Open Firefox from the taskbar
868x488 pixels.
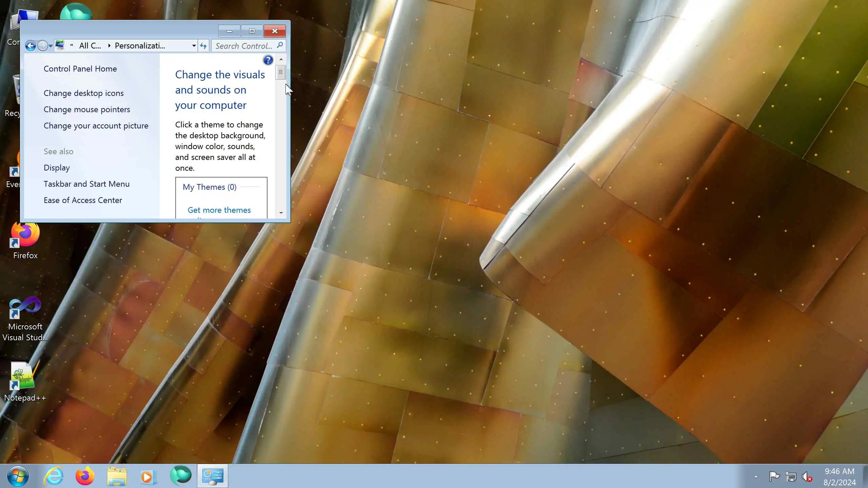pyautogui.click(x=85, y=476)
